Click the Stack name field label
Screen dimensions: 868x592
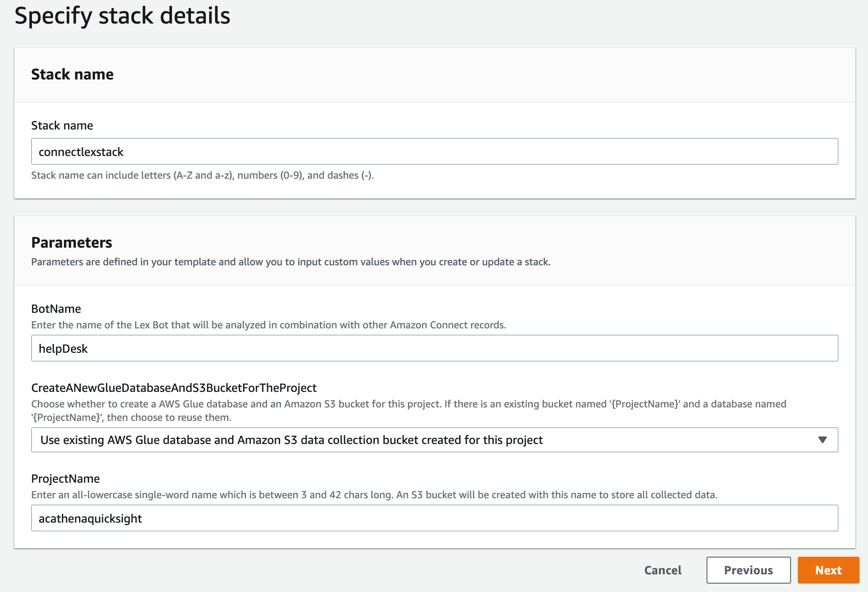click(x=62, y=125)
